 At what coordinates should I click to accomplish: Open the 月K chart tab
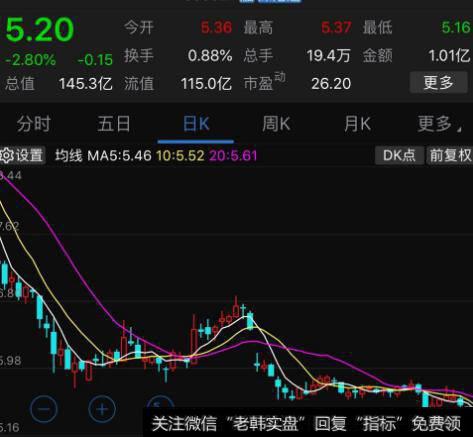coord(357,124)
